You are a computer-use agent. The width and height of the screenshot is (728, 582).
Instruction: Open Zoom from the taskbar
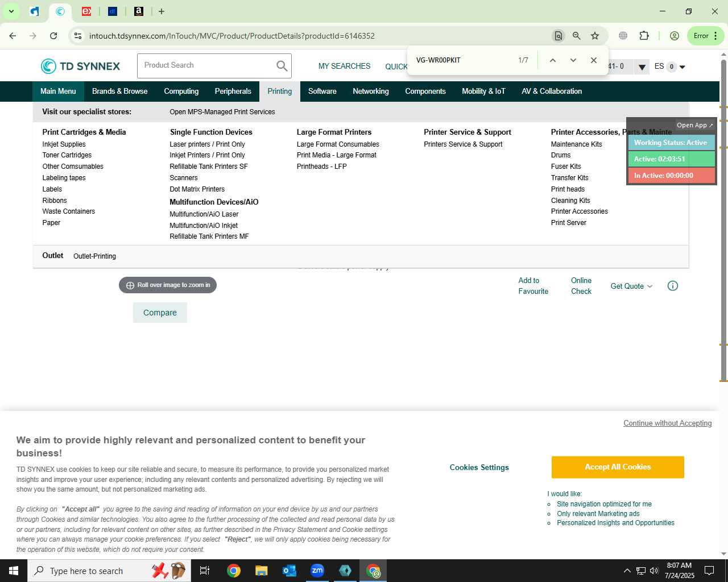pyautogui.click(x=317, y=571)
